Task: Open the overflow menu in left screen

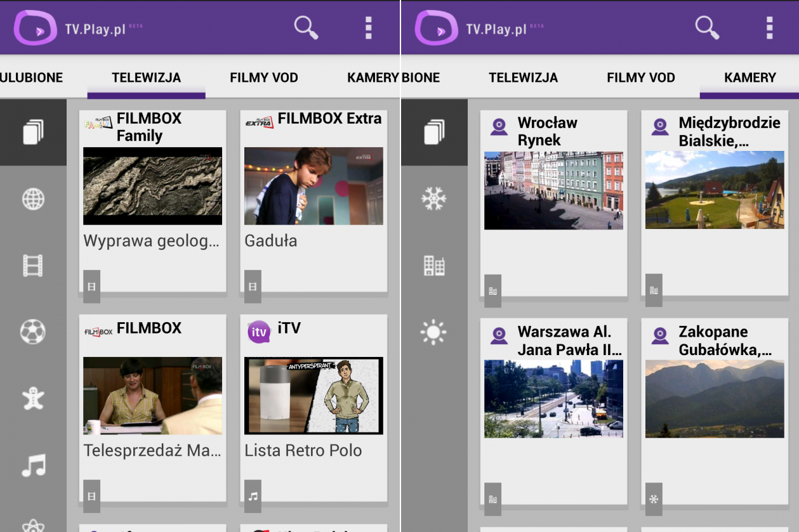Action: 369,28
